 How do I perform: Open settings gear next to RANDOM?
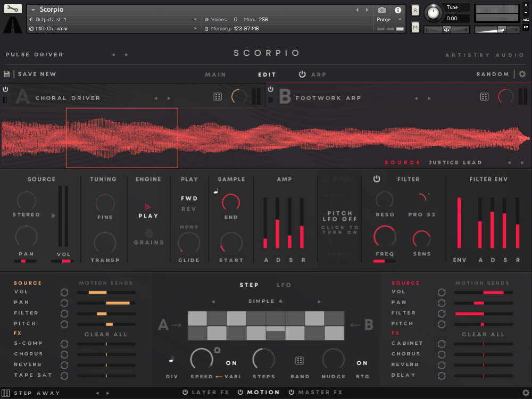[522, 74]
